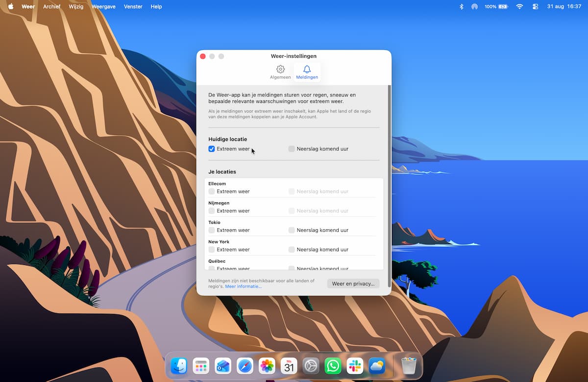Launch Safari from the Dock

click(x=245, y=366)
